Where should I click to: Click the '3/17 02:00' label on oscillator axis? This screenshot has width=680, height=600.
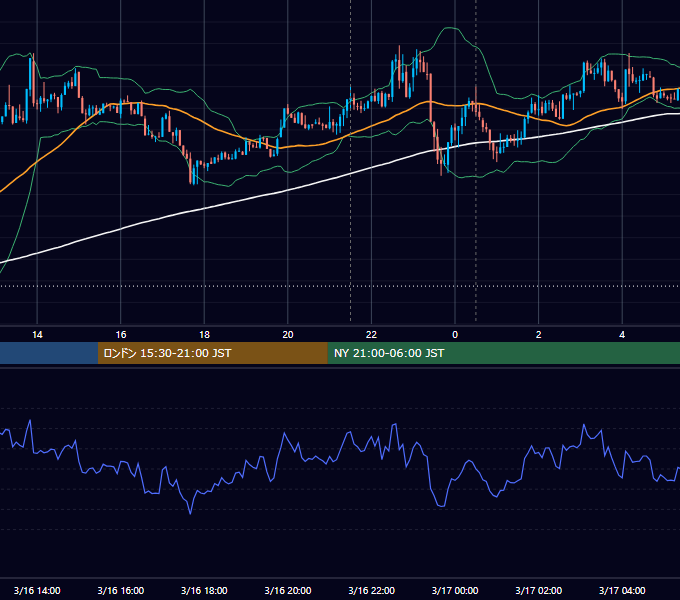click(x=539, y=590)
